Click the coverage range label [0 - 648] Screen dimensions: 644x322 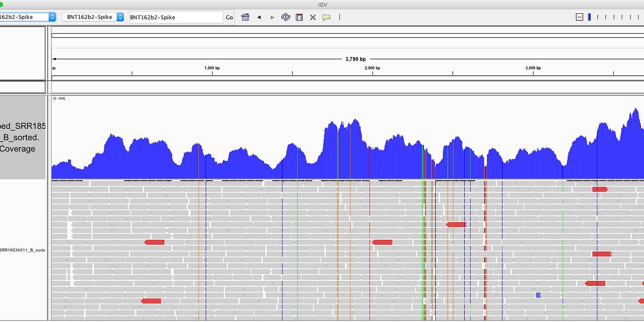pyautogui.click(x=59, y=99)
